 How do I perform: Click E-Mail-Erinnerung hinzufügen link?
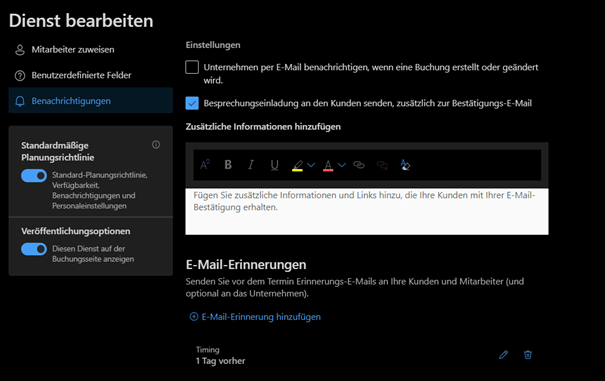tap(255, 317)
